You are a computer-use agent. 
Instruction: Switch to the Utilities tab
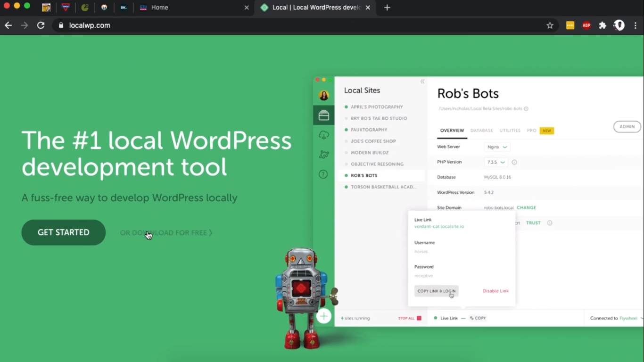coord(510,131)
